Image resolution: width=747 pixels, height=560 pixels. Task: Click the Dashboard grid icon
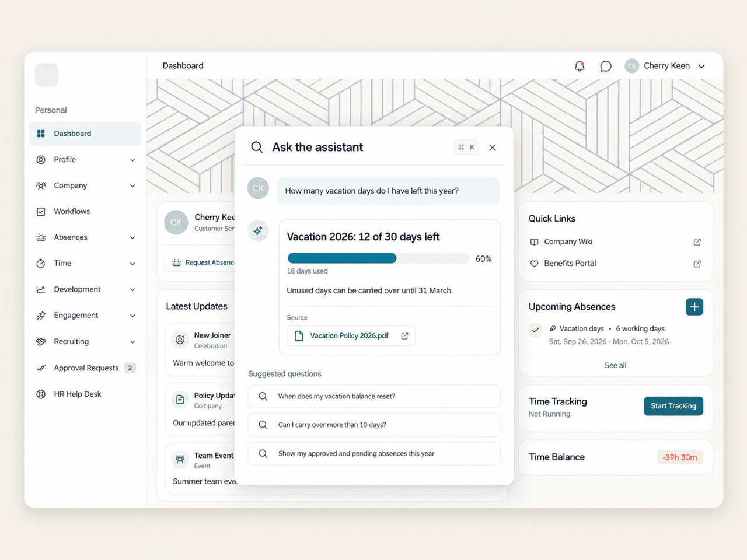[x=41, y=134]
